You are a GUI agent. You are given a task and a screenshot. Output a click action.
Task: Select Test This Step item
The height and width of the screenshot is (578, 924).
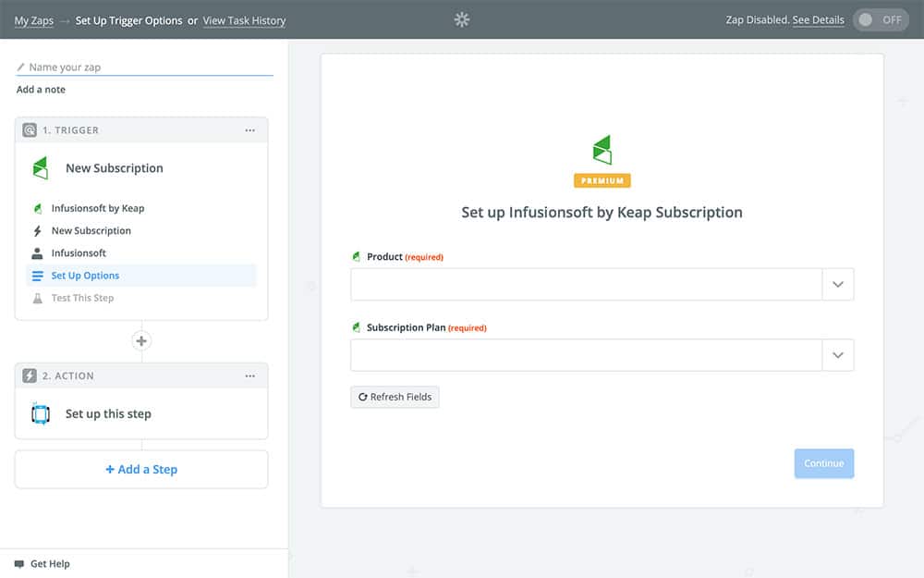82,298
